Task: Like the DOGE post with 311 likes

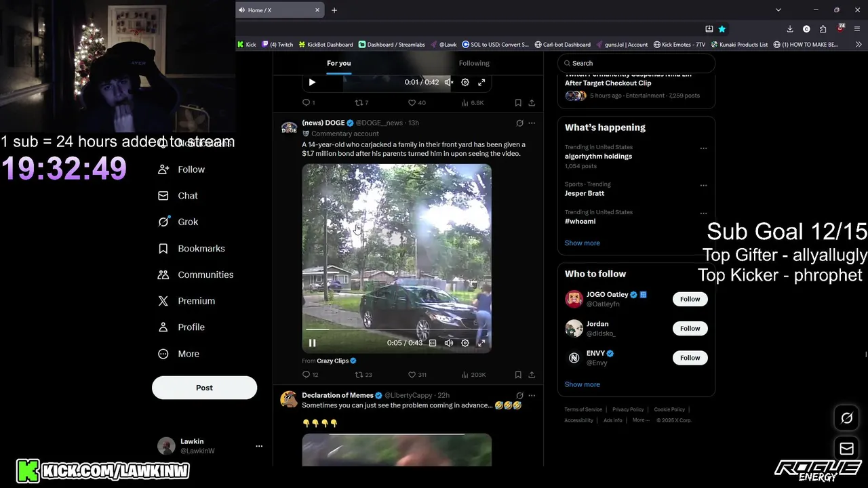Action: pyautogui.click(x=417, y=375)
